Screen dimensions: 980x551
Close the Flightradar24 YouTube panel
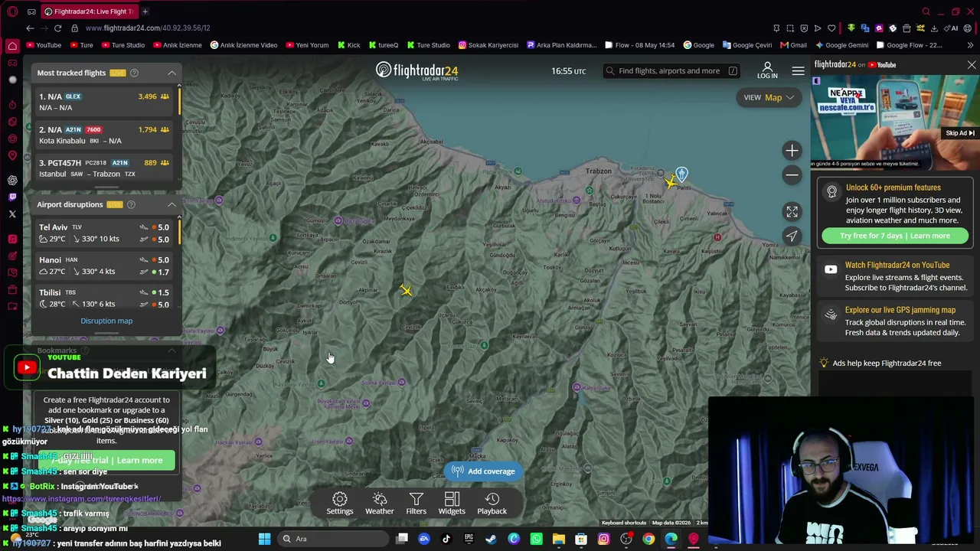pos(972,65)
